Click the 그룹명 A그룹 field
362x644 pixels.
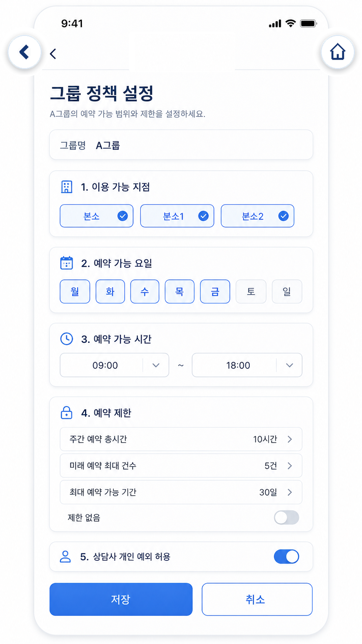[x=181, y=145]
